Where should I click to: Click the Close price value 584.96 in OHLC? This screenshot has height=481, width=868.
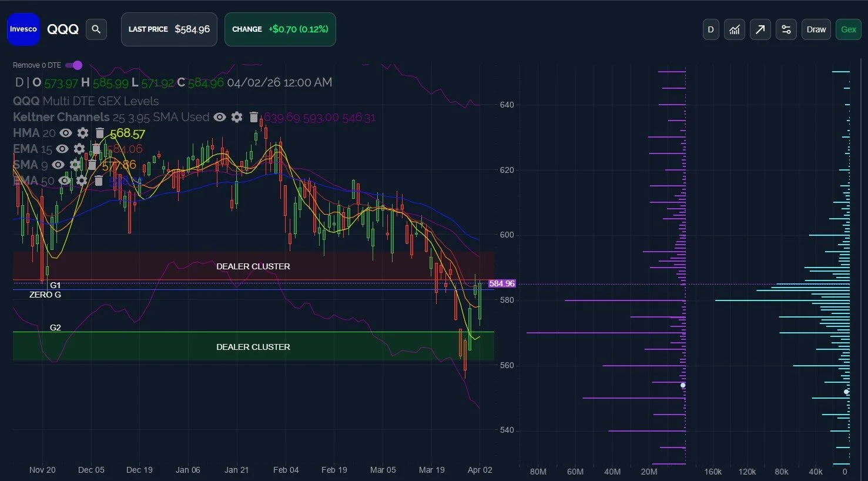click(x=206, y=83)
